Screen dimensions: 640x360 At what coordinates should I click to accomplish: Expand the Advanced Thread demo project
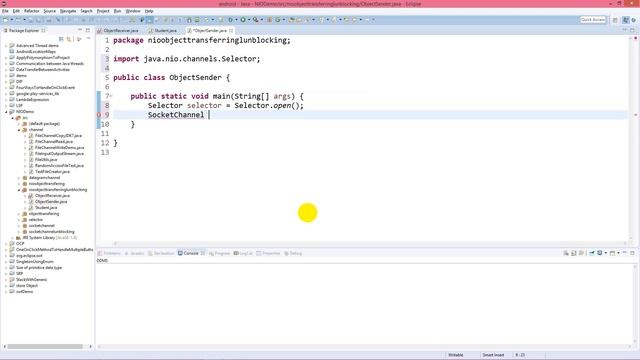[6, 46]
